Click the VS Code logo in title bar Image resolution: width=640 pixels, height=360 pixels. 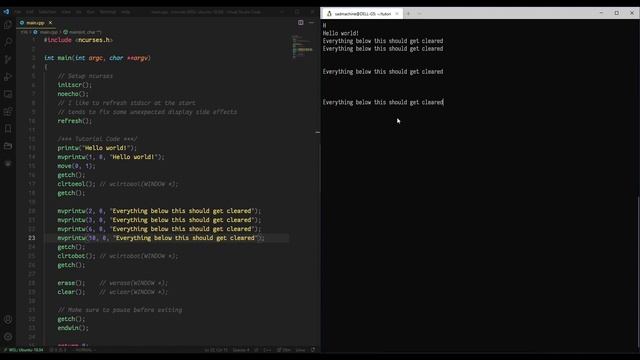pyautogui.click(x=6, y=12)
